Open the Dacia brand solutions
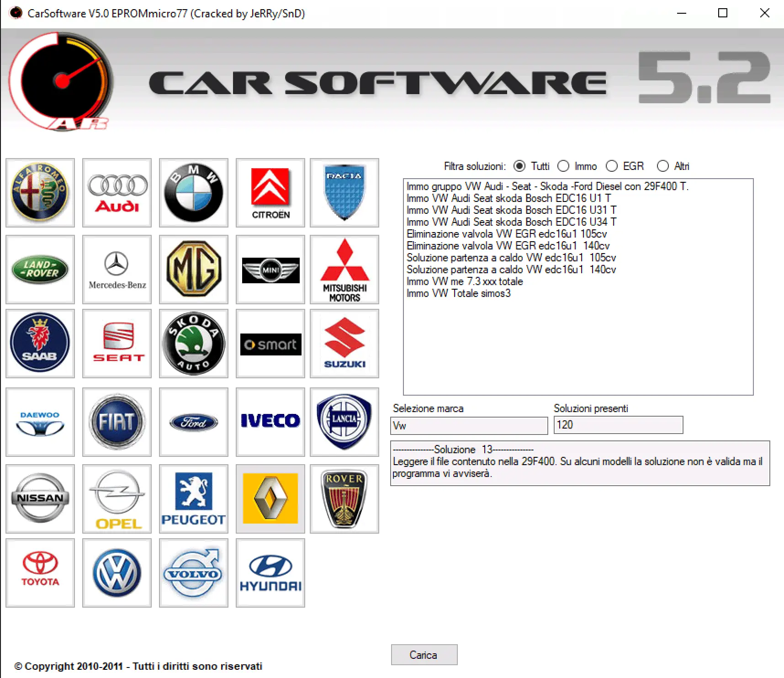 [344, 192]
